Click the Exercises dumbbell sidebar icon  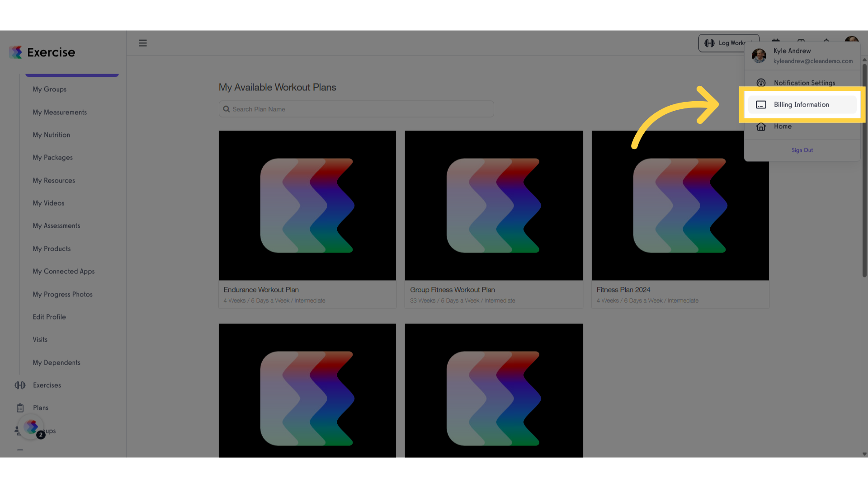point(20,385)
